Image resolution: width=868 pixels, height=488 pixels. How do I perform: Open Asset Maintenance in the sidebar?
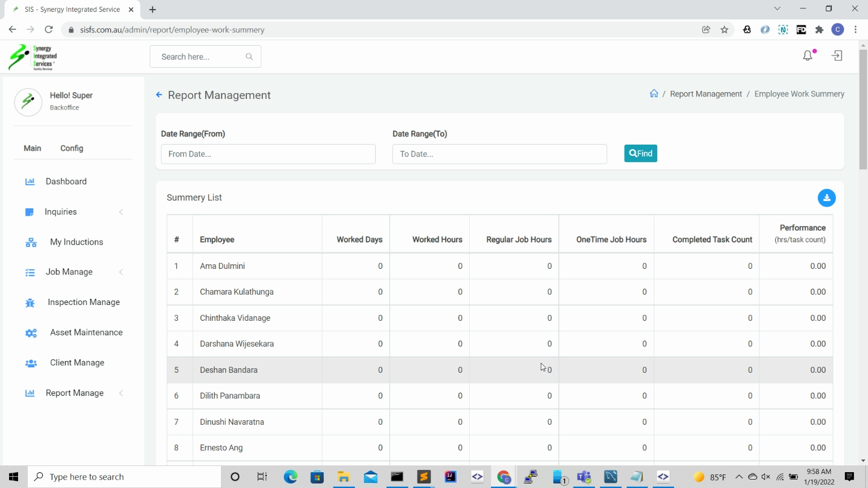(86, 333)
